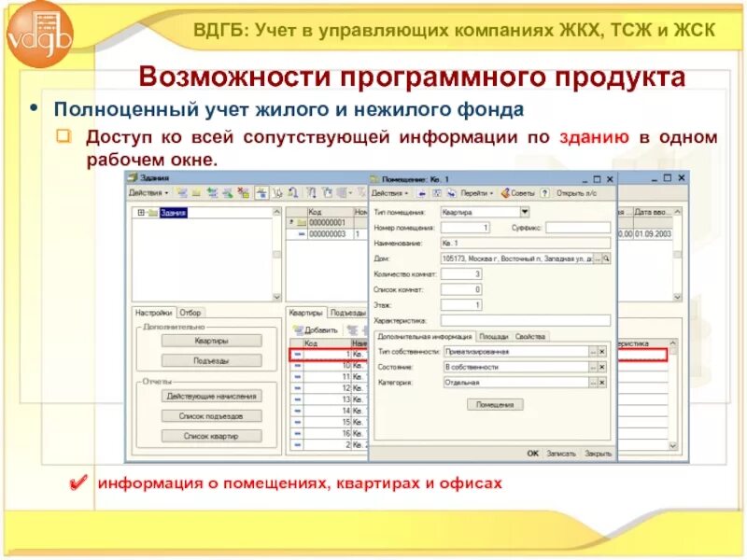Click the mark for deletion icon with red X
Screen dimensions: 747x560
[x=244, y=193]
